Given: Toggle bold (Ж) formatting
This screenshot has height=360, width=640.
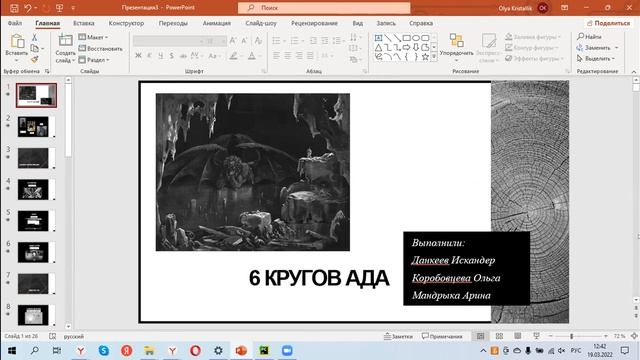Looking at the screenshot, I should [x=138, y=56].
